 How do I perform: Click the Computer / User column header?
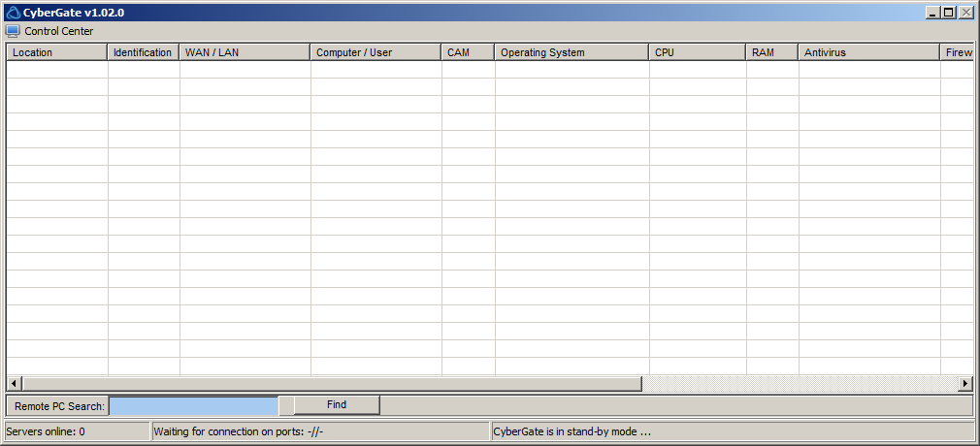click(x=376, y=52)
